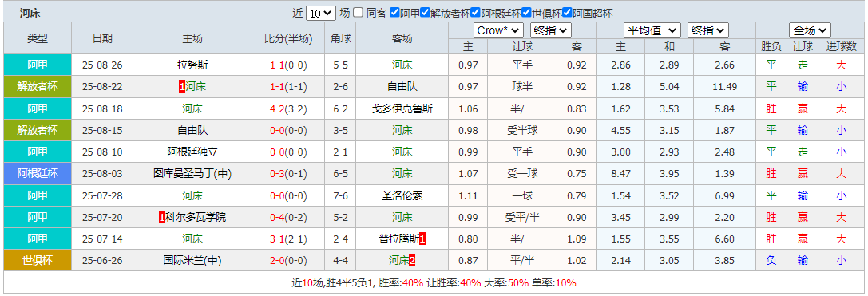Click the 日期 column header
This screenshot has width=868, height=296.
pos(102,38)
